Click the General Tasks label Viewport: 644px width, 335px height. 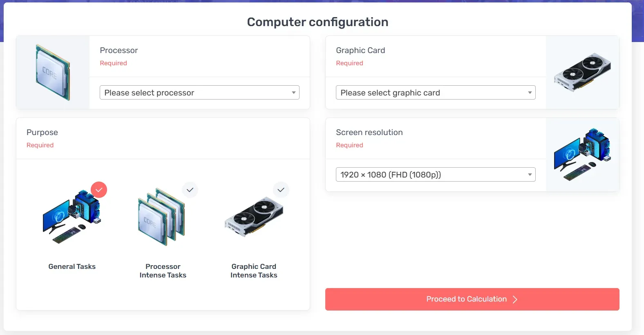coord(72,266)
